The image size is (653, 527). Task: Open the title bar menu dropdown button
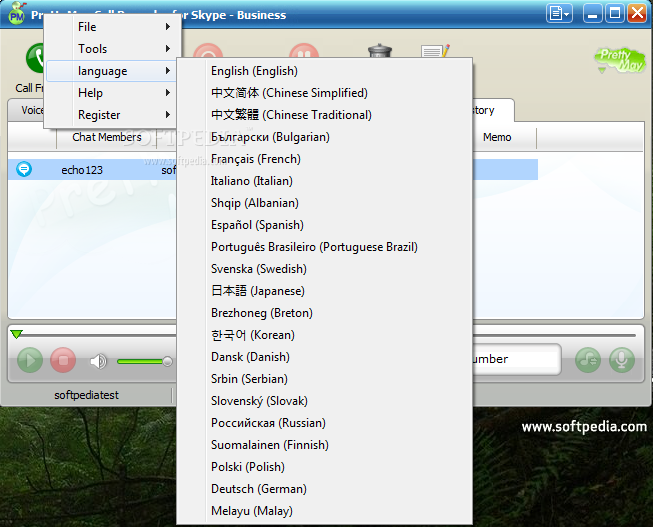(x=559, y=14)
